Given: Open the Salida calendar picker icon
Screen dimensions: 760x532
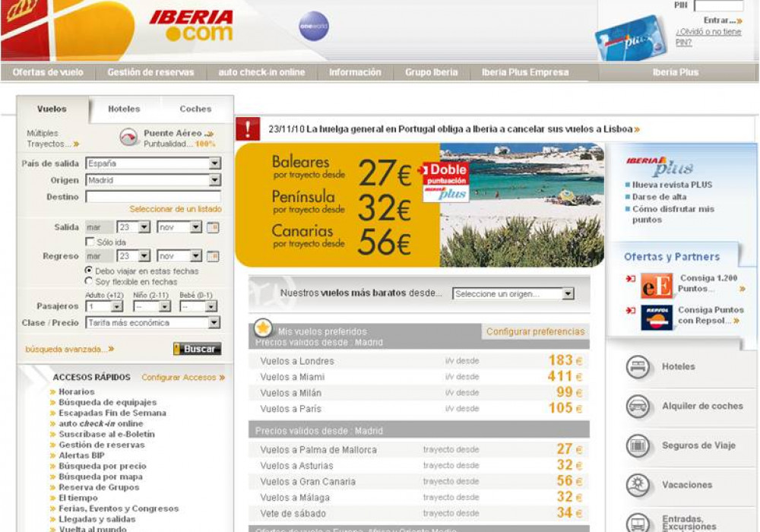Looking at the screenshot, I should coord(213,227).
